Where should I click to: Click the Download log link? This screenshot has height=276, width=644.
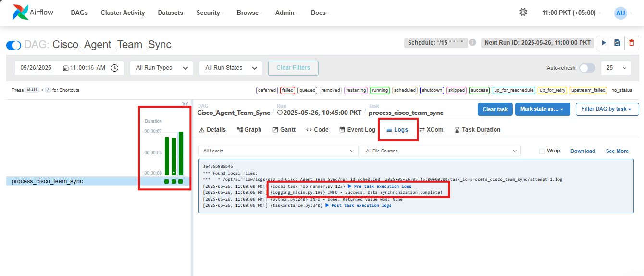tap(582, 151)
